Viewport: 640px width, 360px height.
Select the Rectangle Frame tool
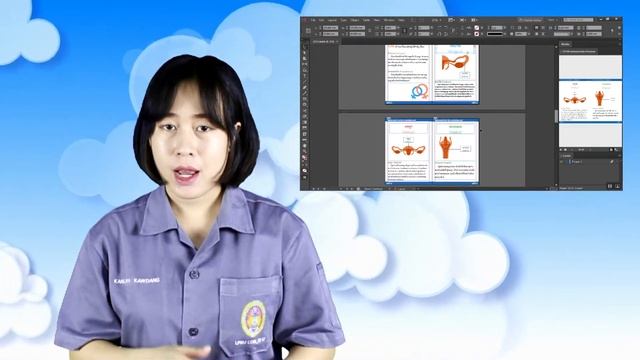click(305, 99)
